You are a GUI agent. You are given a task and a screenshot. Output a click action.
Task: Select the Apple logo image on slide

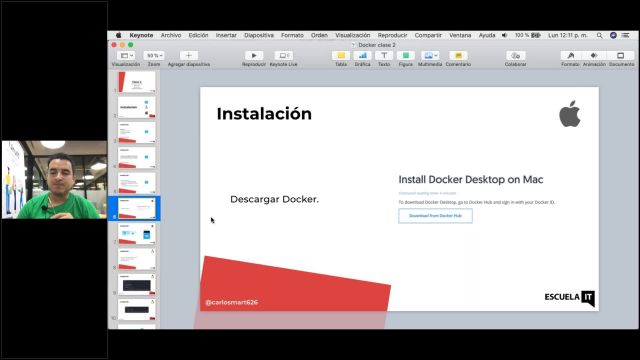(570, 114)
